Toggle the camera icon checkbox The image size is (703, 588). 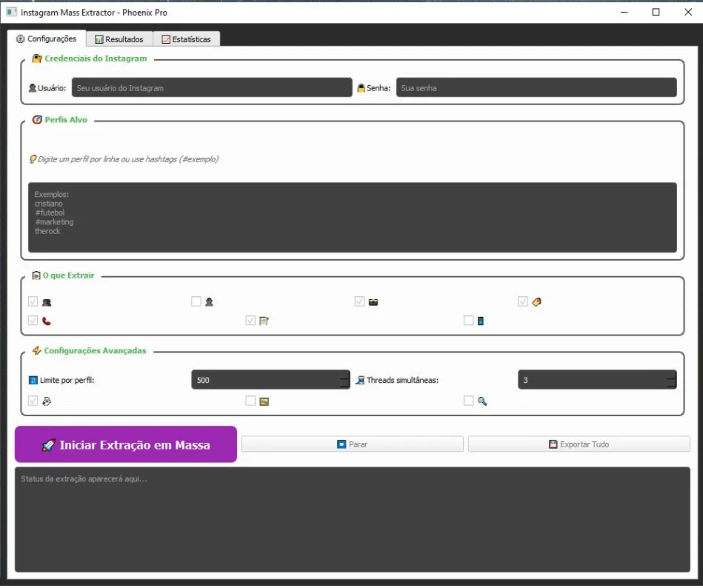tap(359, 301)
